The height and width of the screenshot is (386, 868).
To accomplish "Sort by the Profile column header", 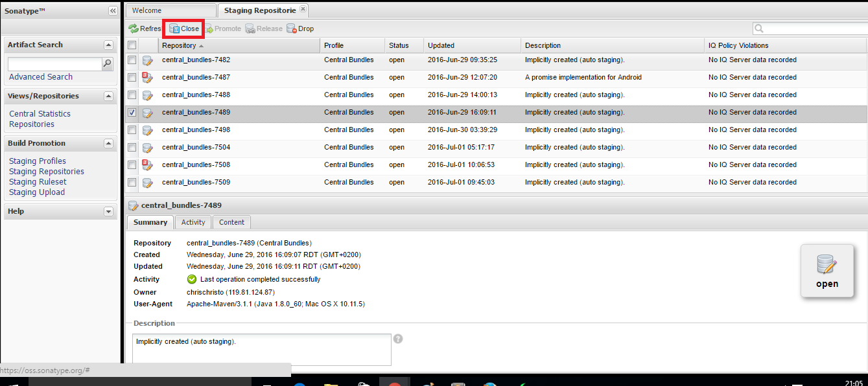I will (353, 45).
